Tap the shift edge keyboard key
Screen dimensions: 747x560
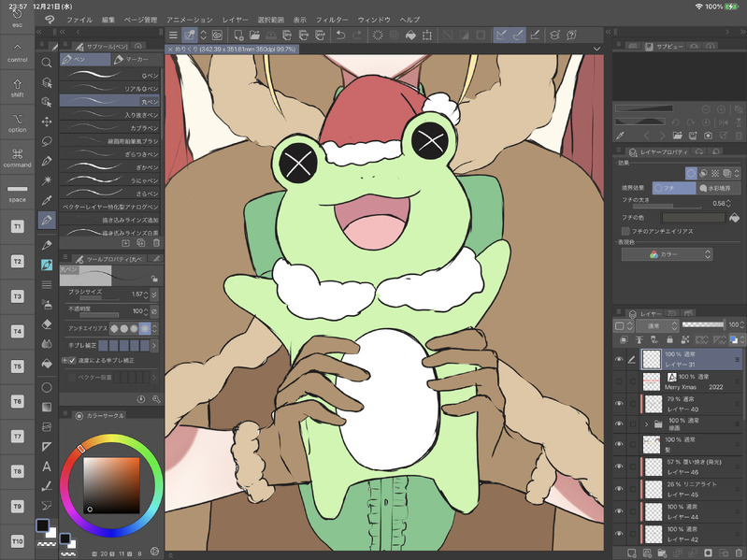[x=17, y=88]
